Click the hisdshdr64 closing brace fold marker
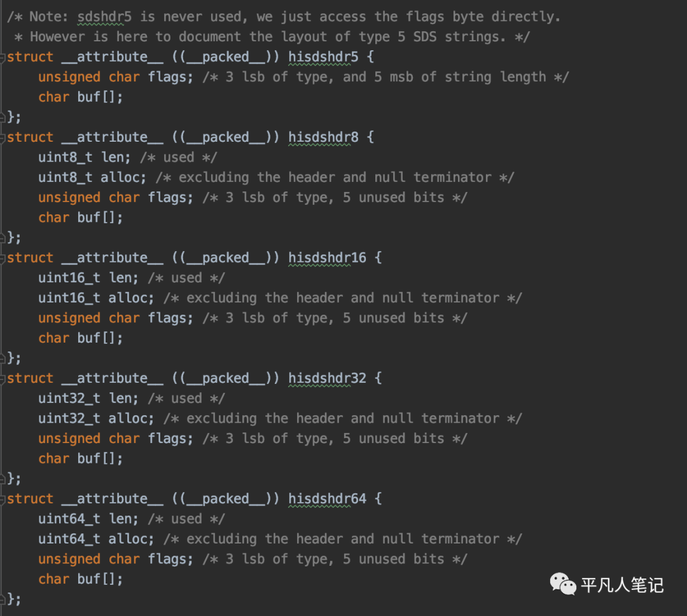The image size is (687, 616). click(2, 598)
